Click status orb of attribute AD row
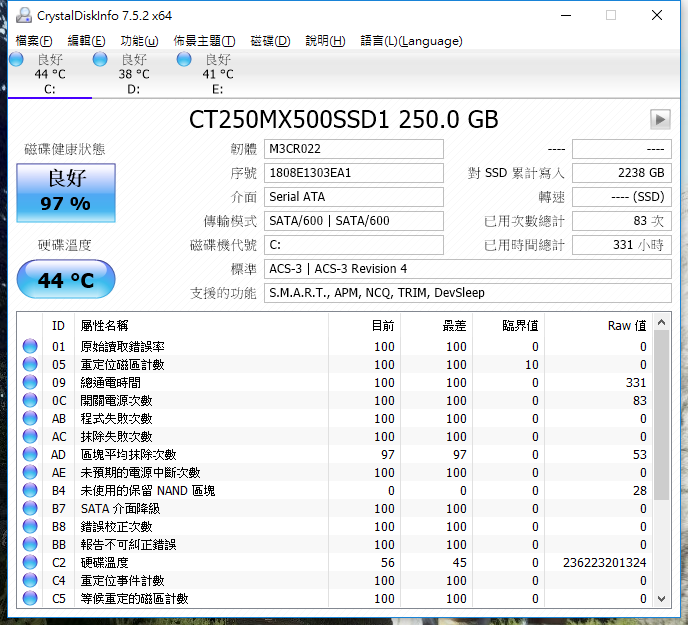688x625 pixels. 30,454
